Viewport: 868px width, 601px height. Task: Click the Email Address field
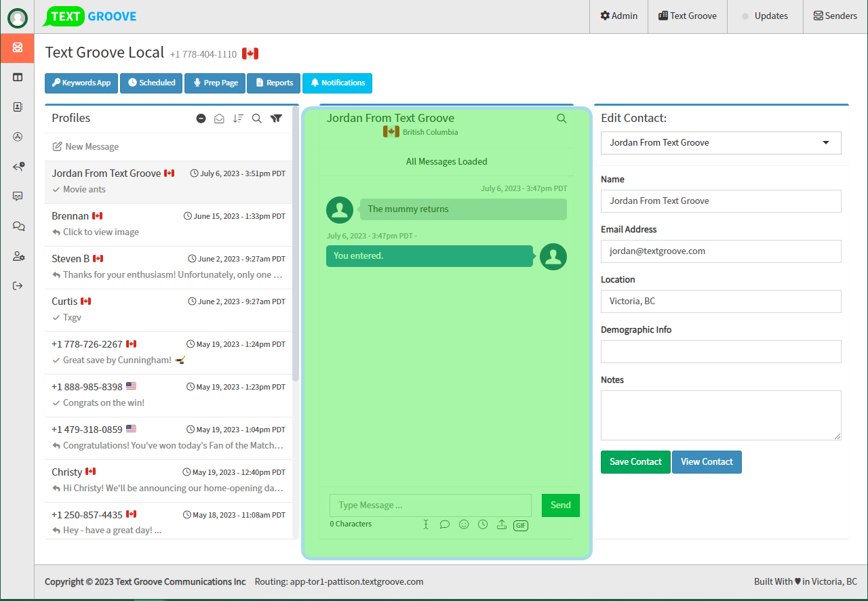point(721,251)
